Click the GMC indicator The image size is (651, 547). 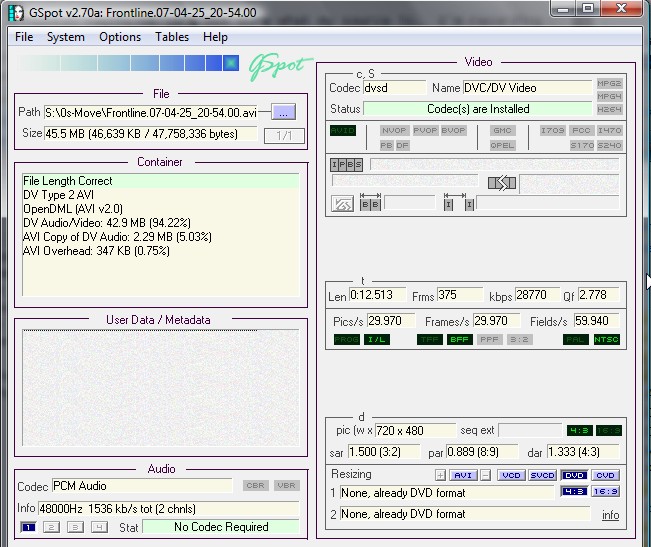pos(502,130)
